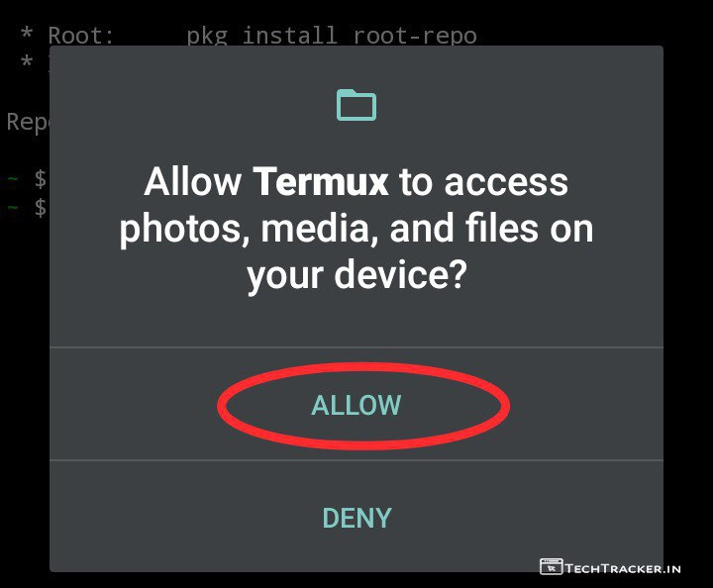
Task: Click the divider line above ALLOW
Action: click(x=356, y=347)
